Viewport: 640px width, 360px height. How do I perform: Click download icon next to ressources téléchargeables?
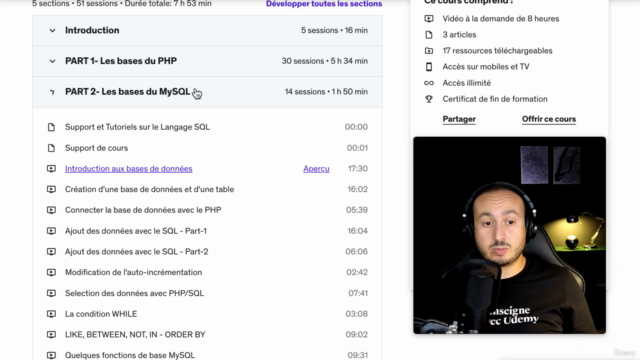click(429, 51)
